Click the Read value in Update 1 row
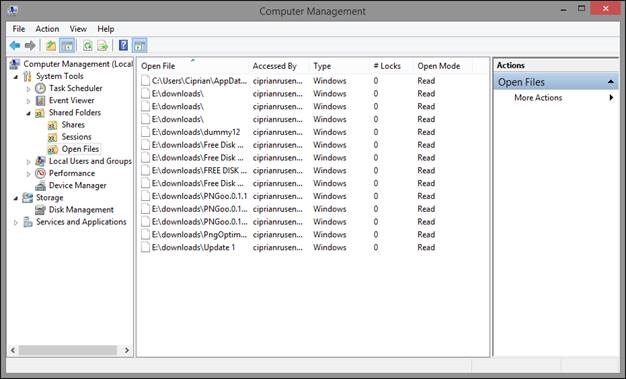 click(x=426, y=248)
